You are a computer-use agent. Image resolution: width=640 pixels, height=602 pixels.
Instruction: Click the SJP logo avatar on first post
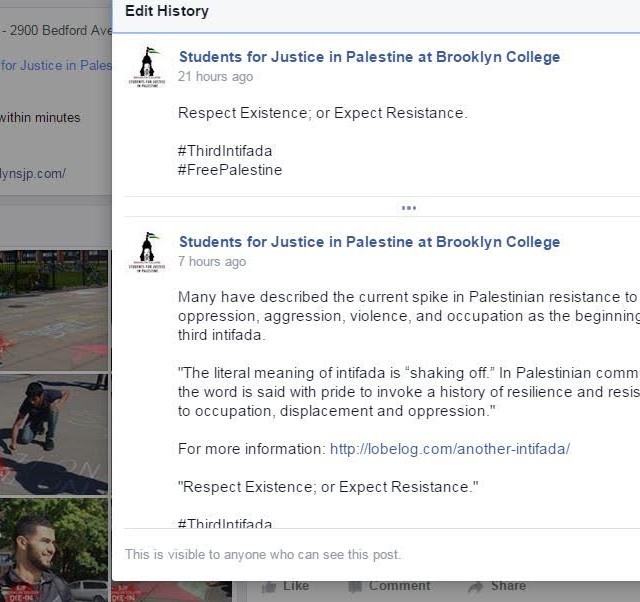pyautogui.click(x=147, y=67)
